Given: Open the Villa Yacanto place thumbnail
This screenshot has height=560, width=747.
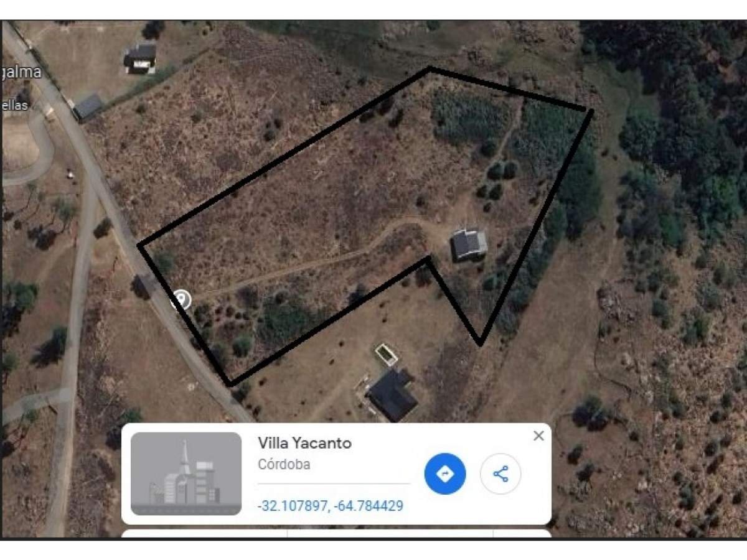Looking at the screenshot, I should coord(186,474).
